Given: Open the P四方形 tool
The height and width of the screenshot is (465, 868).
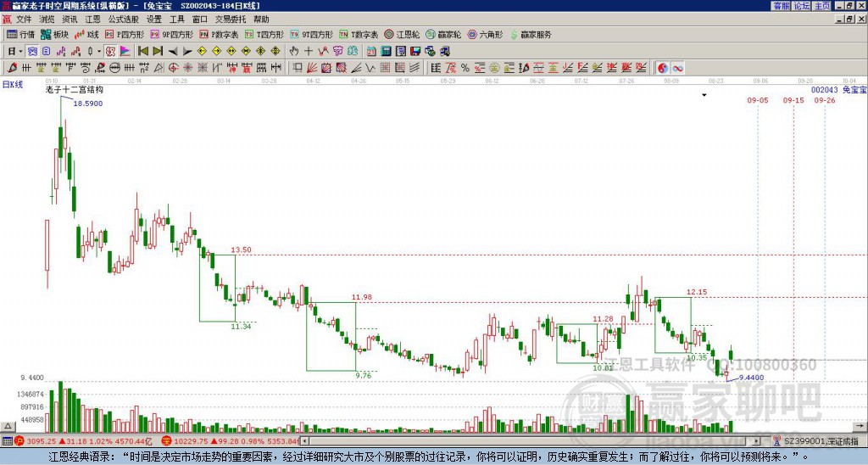Looking at the screenshot, I should pos(125,34).
